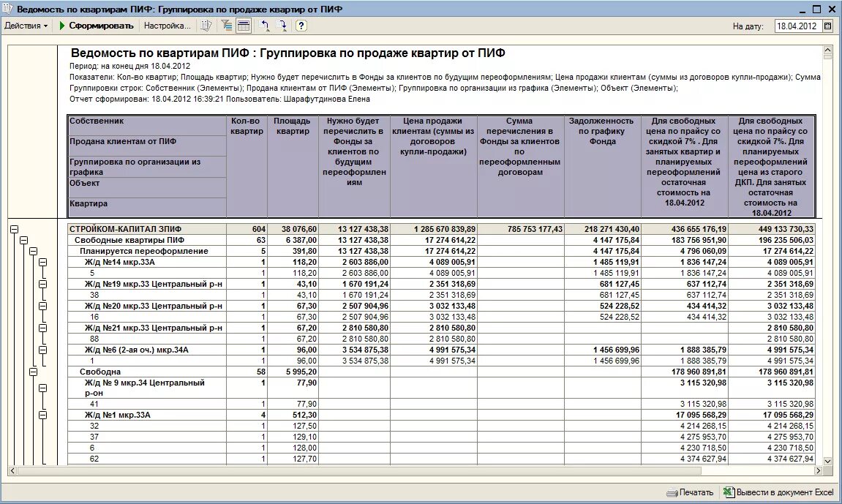Collapse the Ж/д №19 мкр.33 node

click(x=43, y=285)
